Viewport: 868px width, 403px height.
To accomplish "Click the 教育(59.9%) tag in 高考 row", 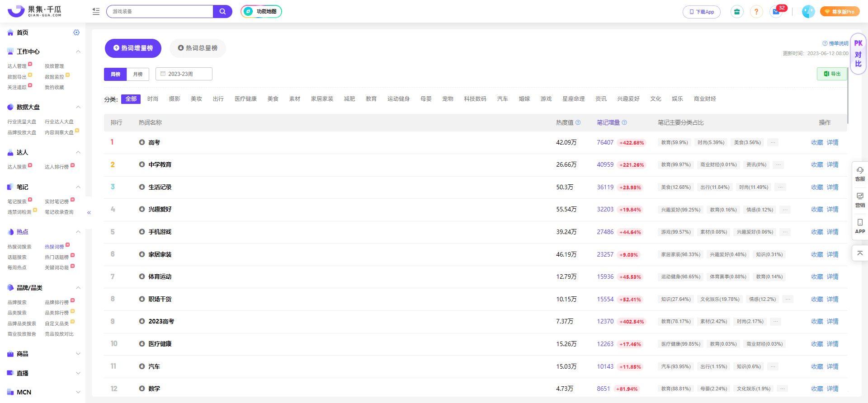I will (x=675, y=143).
